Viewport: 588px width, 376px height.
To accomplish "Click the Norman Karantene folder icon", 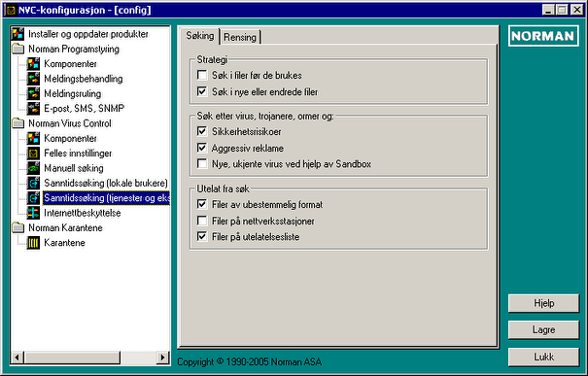I will (17, 227).
